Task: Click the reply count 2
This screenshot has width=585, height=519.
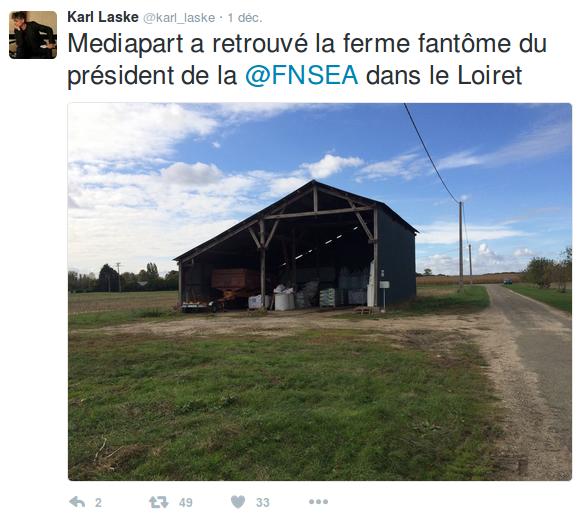Action: (x=98, y=503)
